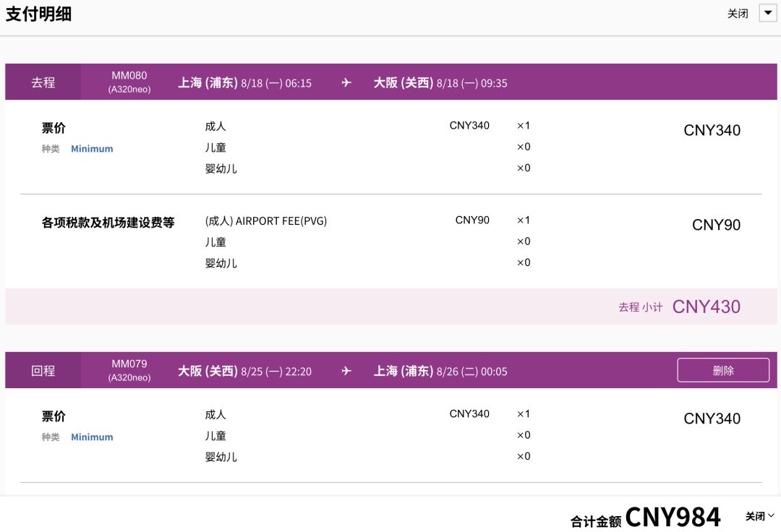Image resolution: width=781 pixels, height=532 pixels.
Task: Click the airplane icon in the return flight header
Action: 346,370
